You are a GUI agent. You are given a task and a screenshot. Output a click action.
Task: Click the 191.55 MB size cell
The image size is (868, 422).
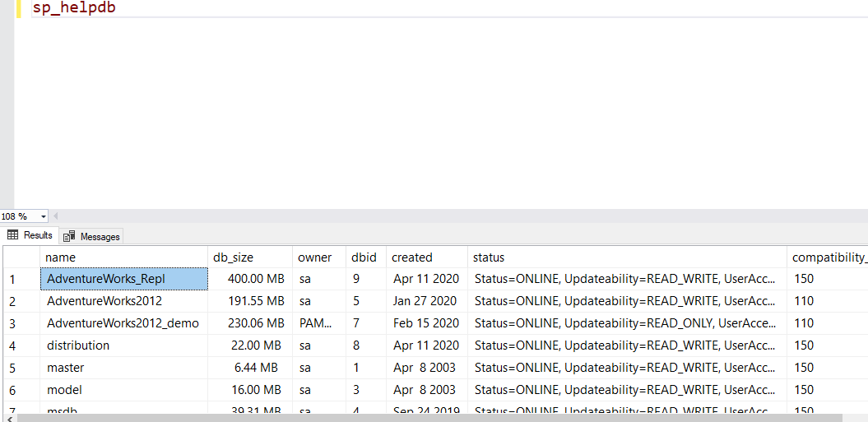coord(250,301)
